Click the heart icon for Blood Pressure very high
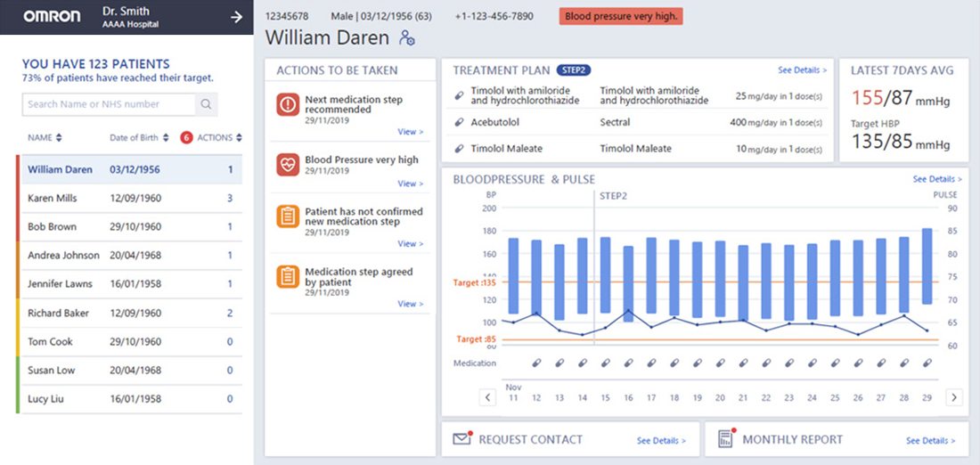980x465 pixels. (x=288, y=164)
